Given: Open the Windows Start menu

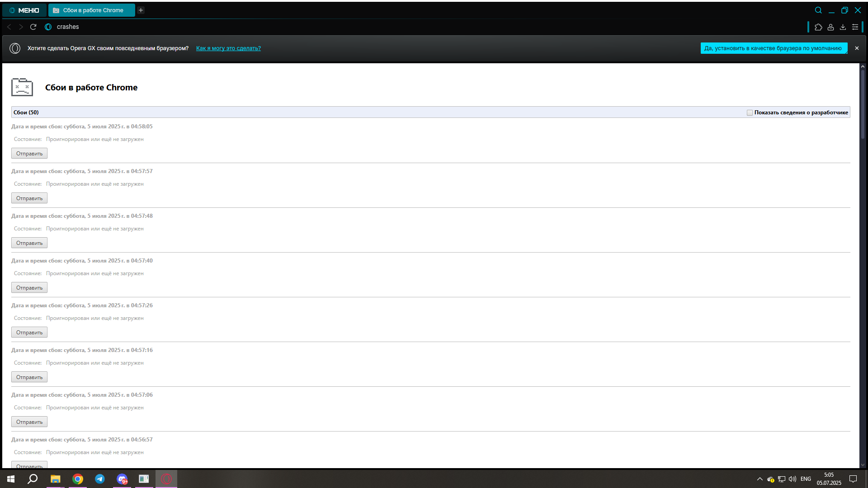Looking at the screenshot, I should pos(11,479).
